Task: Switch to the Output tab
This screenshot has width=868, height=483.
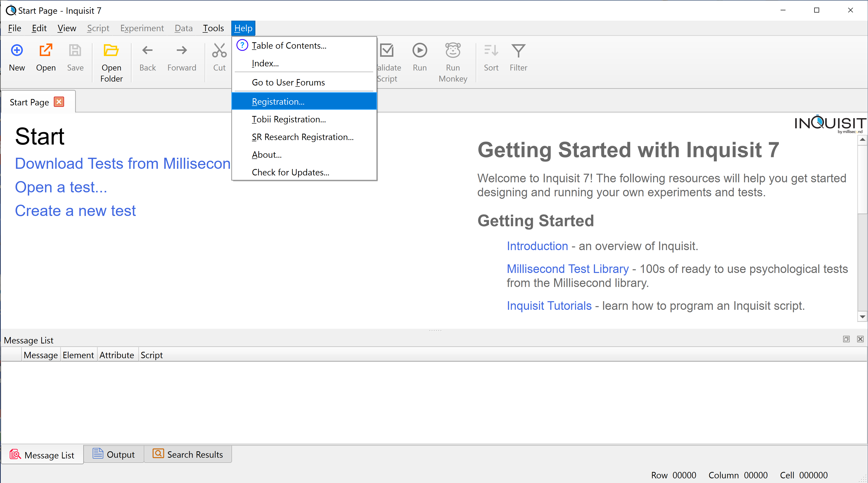Action: [114, 454]
